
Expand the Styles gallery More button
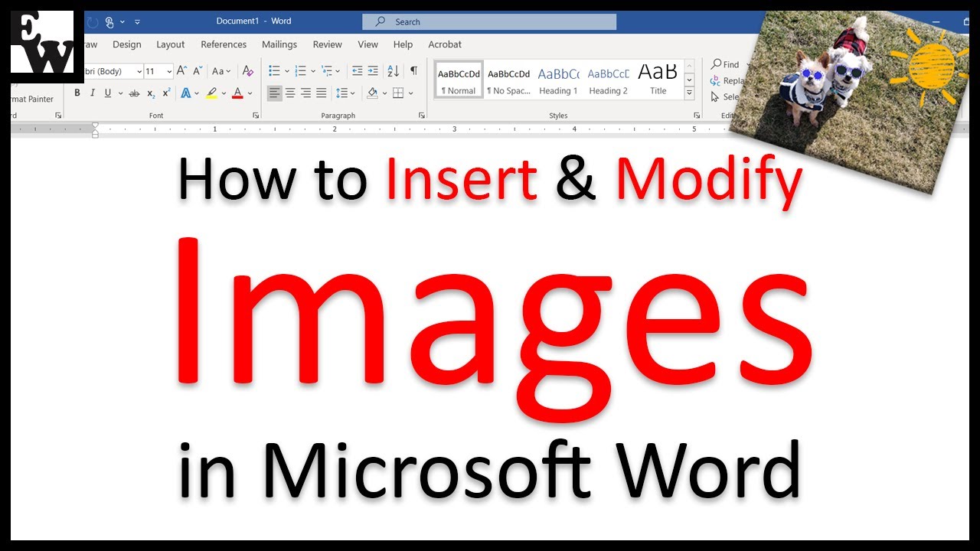[689, 93]
